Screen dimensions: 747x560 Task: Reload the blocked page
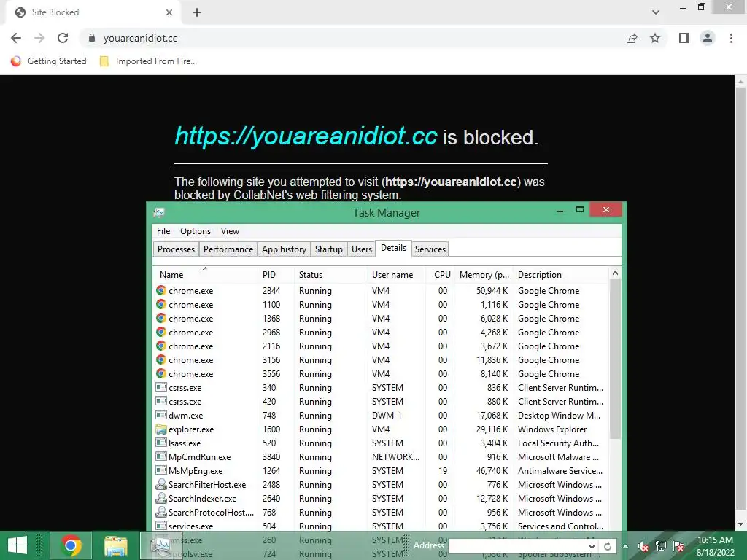point(63,38)
